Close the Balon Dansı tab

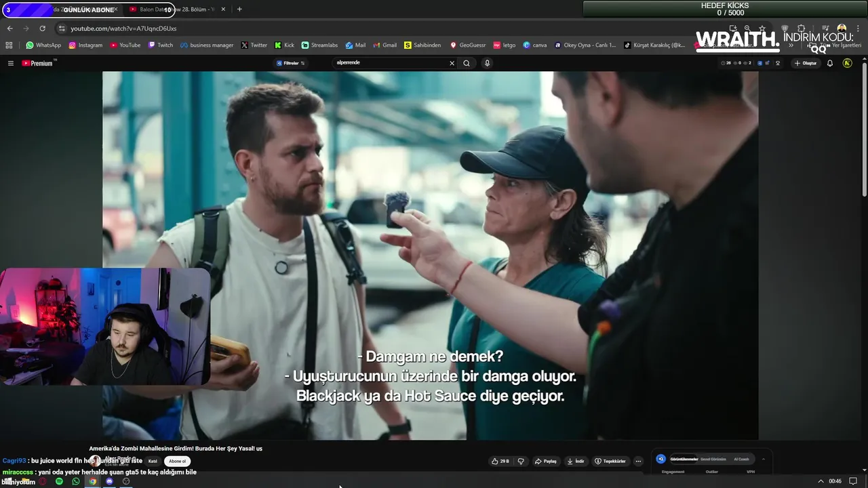223,9
